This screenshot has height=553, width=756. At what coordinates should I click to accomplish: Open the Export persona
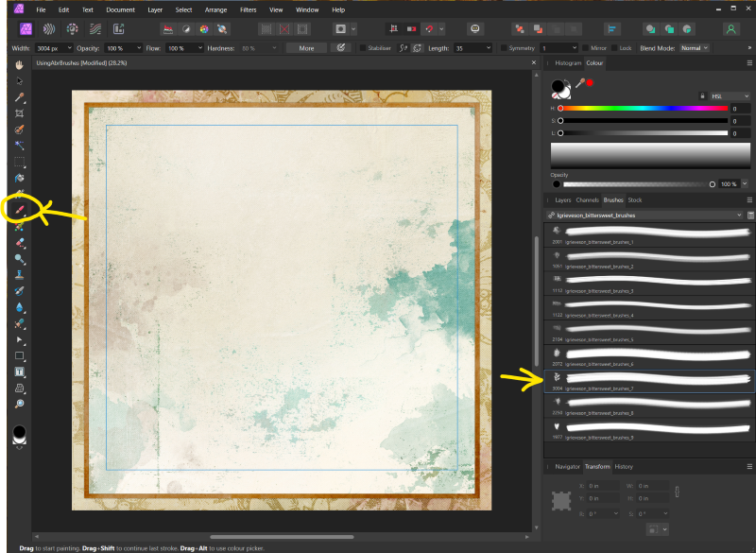click(x=119, y=29)
